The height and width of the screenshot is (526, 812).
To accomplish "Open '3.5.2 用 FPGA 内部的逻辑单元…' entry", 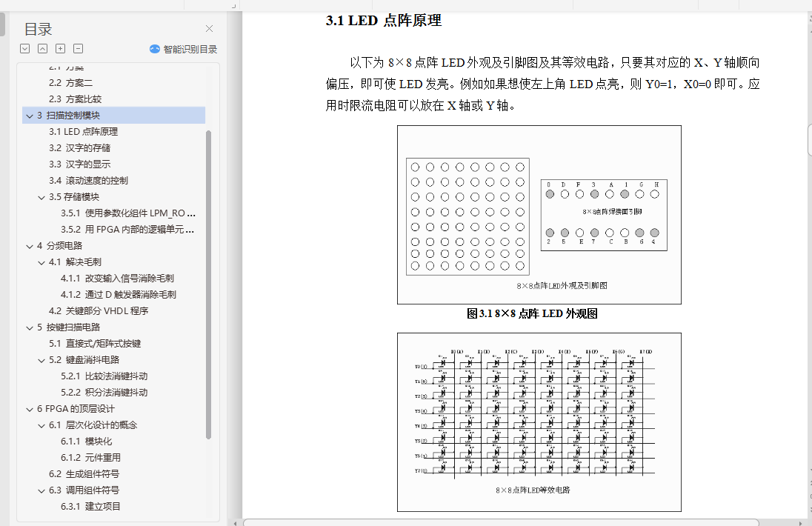I will 127,230.
